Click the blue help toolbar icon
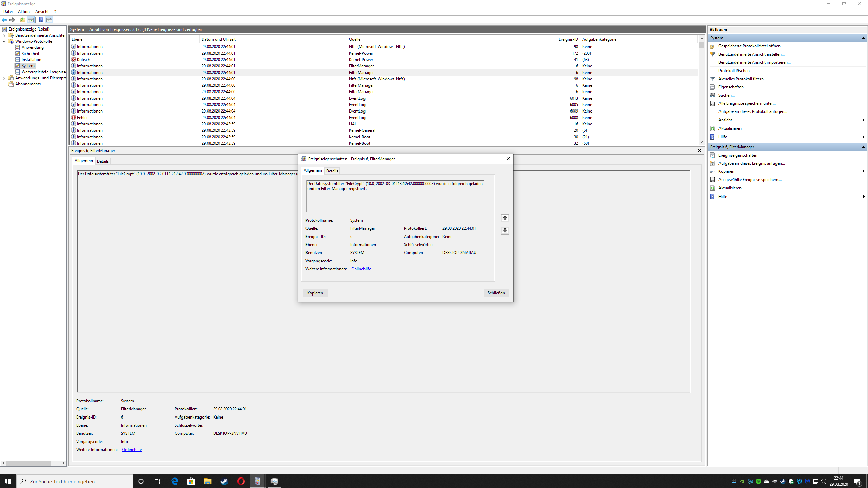 [41, 20]
